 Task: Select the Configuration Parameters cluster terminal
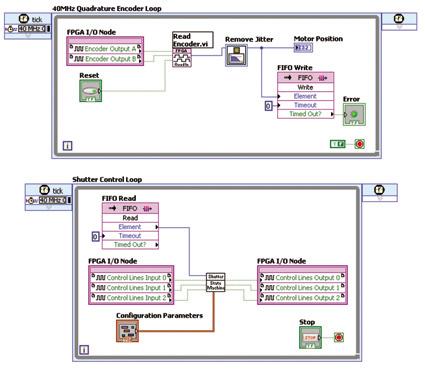(127, 331)
